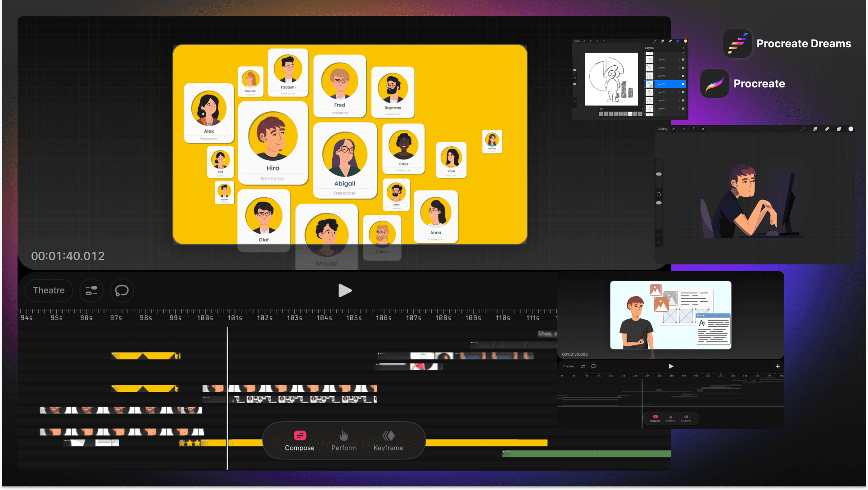
Task: Open timeline edit options in main window
Action: click(91, 290)
